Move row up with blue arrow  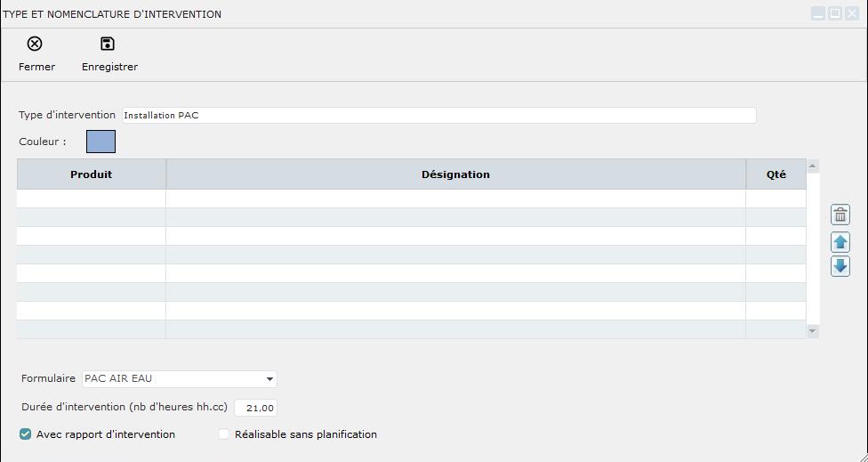pyautogui.click(x=840, y=242)
